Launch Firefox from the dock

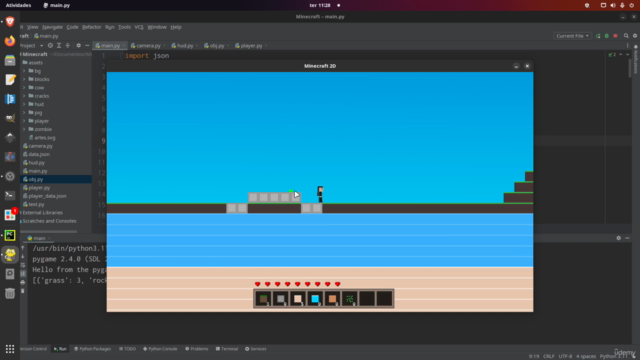(x=10, y=41)
